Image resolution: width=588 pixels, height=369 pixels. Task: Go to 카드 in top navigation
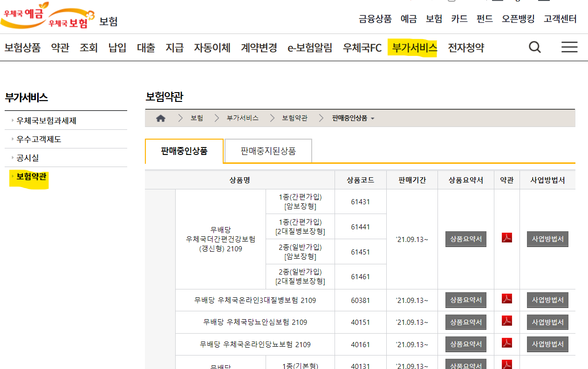(x=459, y=19)
